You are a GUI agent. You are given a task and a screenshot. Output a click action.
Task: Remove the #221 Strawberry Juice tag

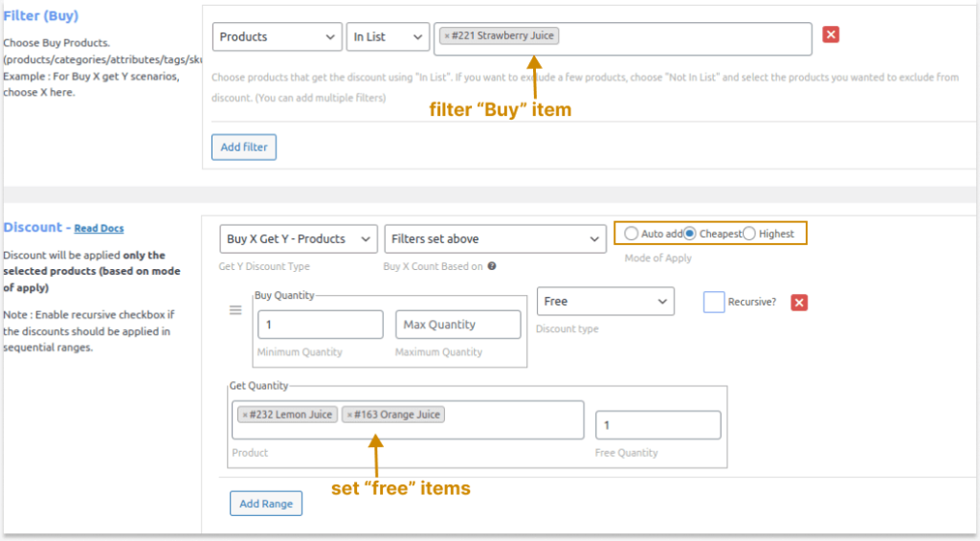click(447, 36)
